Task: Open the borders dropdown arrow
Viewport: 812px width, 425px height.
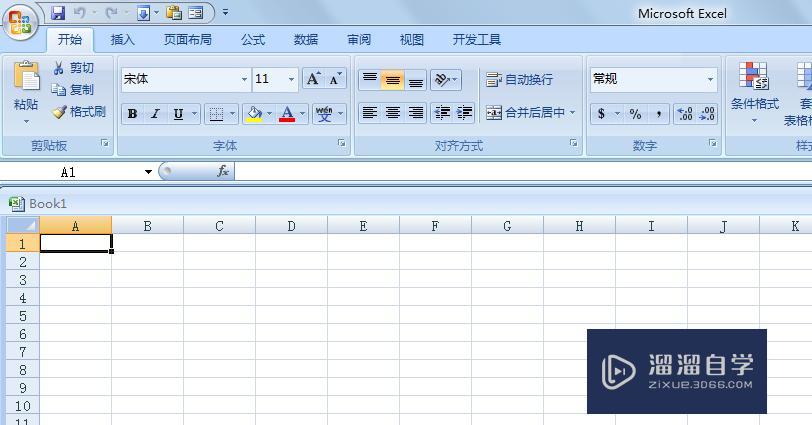Action: click(233, 113)
